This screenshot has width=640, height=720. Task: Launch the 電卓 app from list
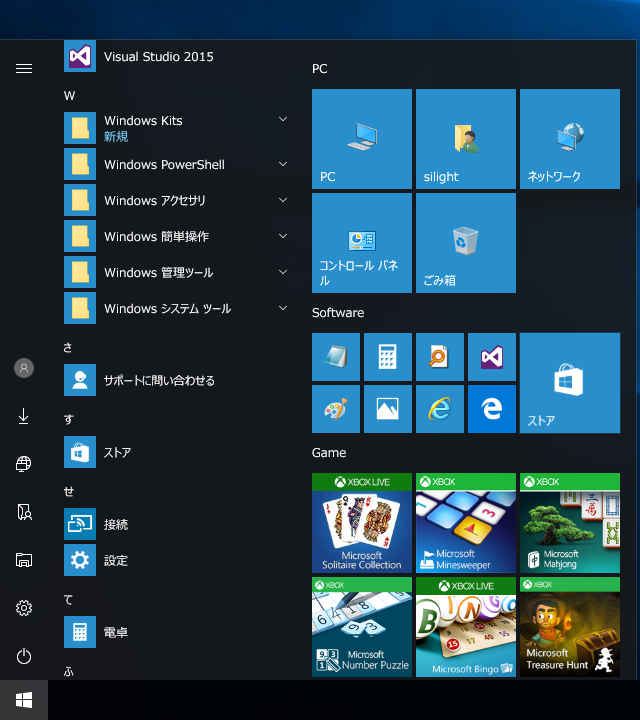pyautogui.click(x=177, y=632)
